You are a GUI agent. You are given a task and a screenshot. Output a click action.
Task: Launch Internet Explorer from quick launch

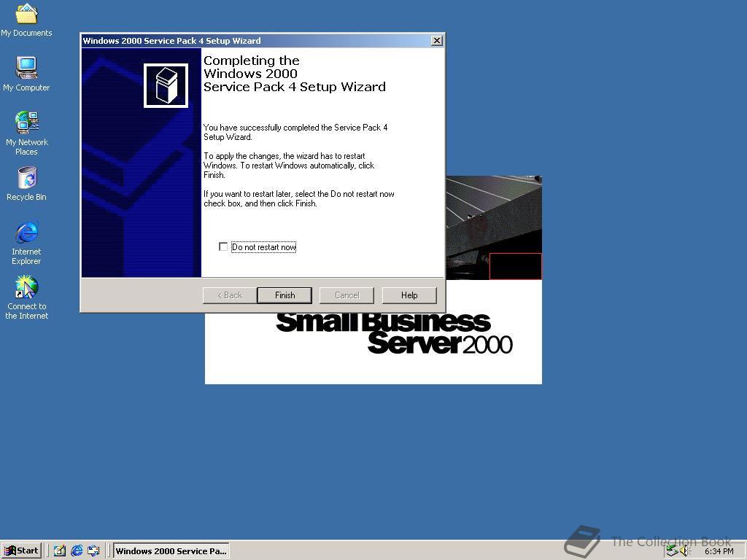tap(77, 551)
